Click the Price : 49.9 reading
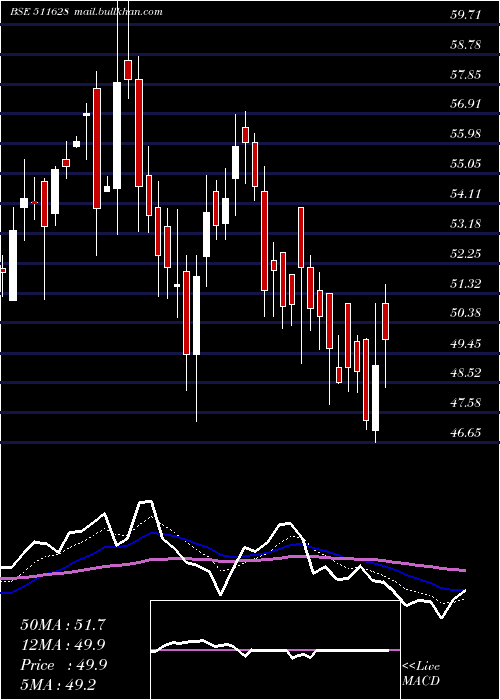Screen dimensions: 500x700 pos(63,665)
